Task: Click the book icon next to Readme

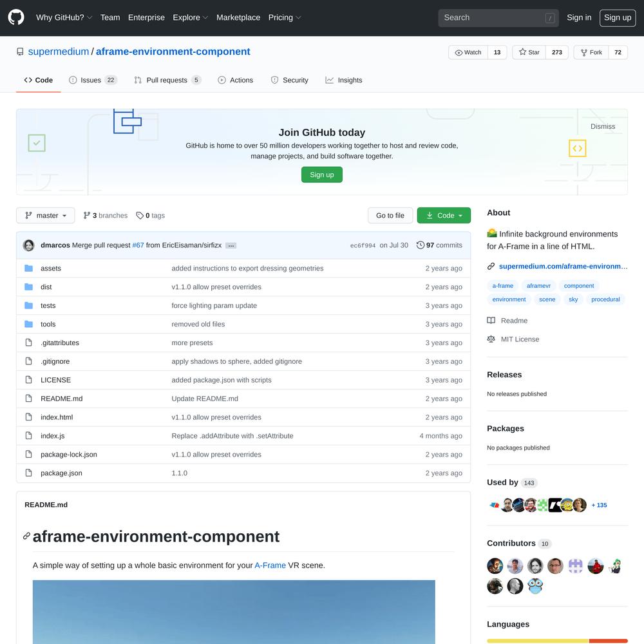Action: click(x=491, y=320)
